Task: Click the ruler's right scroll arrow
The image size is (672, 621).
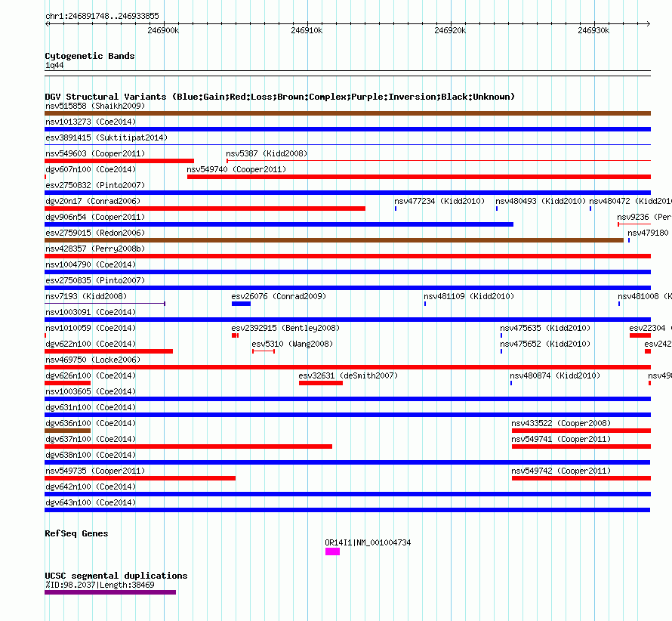Action: [648, 23]
